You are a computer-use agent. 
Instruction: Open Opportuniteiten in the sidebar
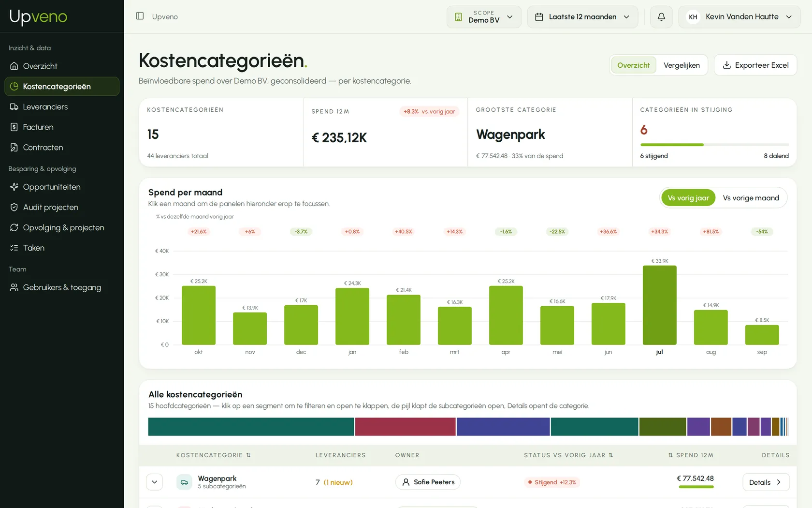pos(62,187)
